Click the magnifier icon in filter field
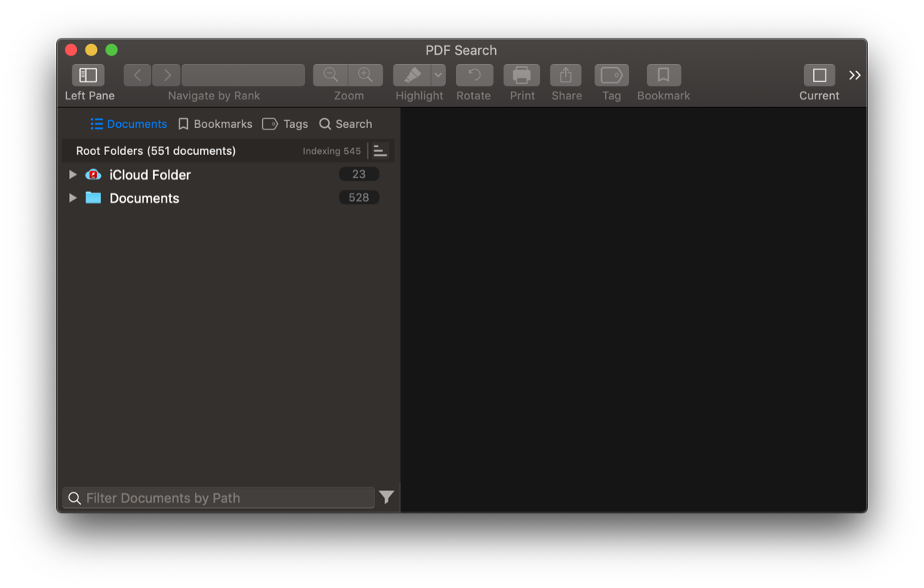This screenshot has width=924, height=588. point(75,499)
